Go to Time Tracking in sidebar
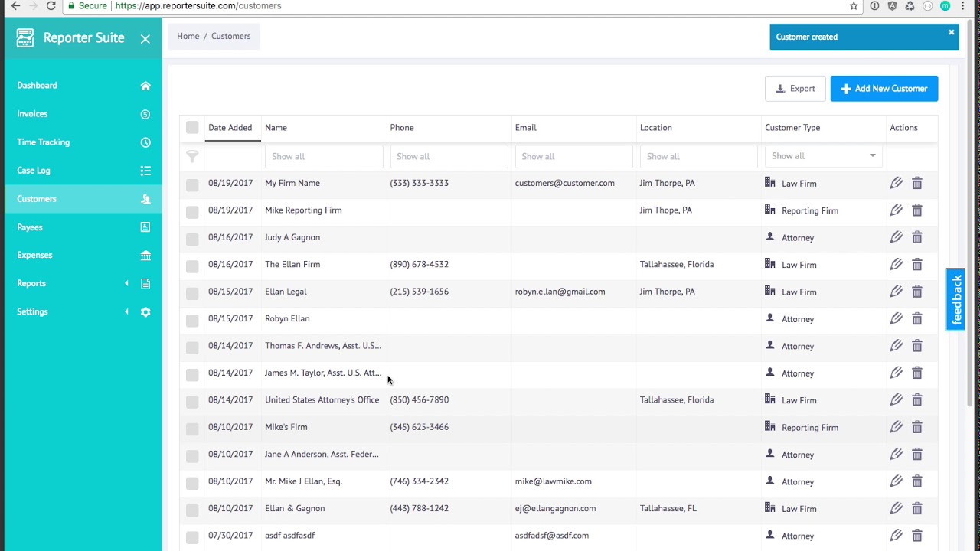 coord(43,142)
